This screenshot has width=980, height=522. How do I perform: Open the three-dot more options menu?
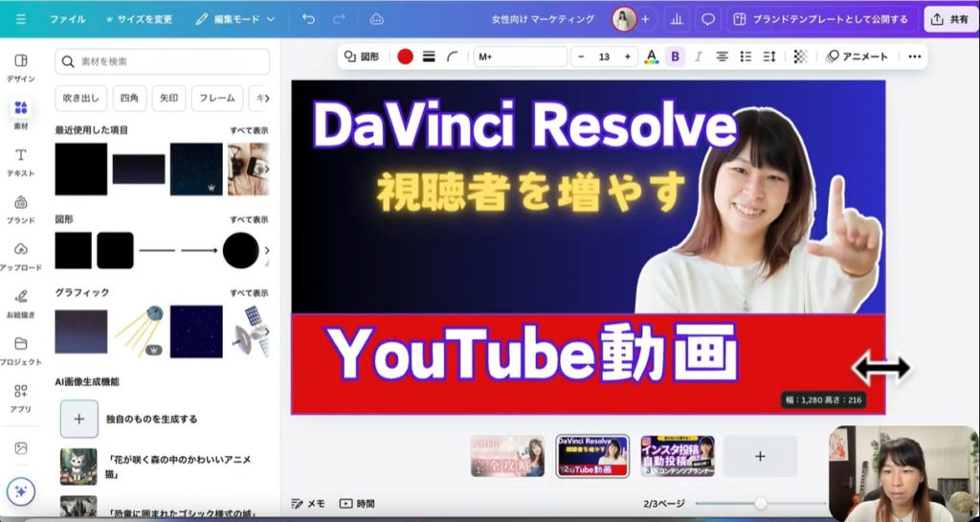point(914,57)
